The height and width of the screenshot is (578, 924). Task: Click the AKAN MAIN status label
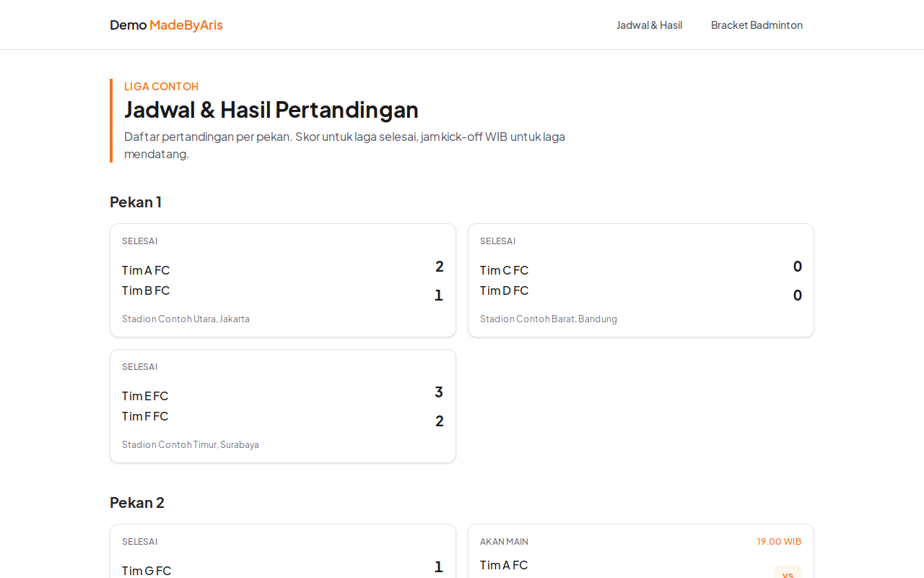[x=504, y=541]
